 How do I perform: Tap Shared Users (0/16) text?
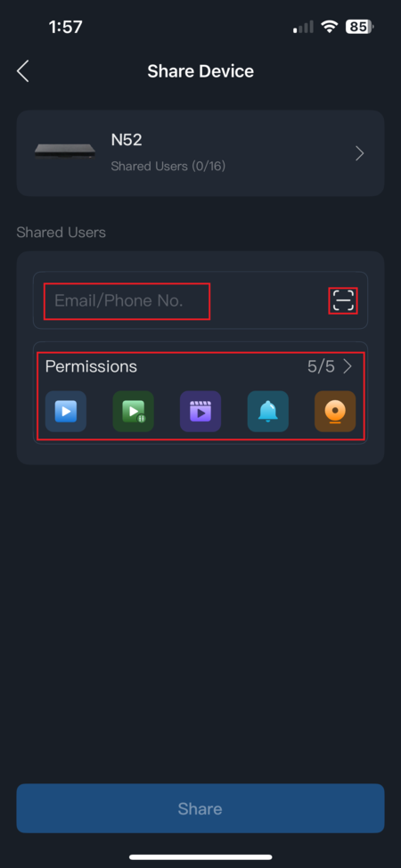pos(168,166)
